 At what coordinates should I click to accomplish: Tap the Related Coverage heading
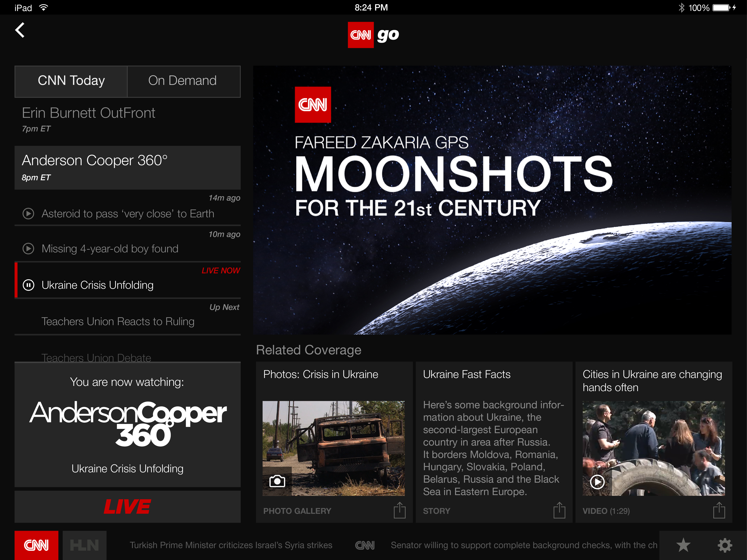[309, 350]
